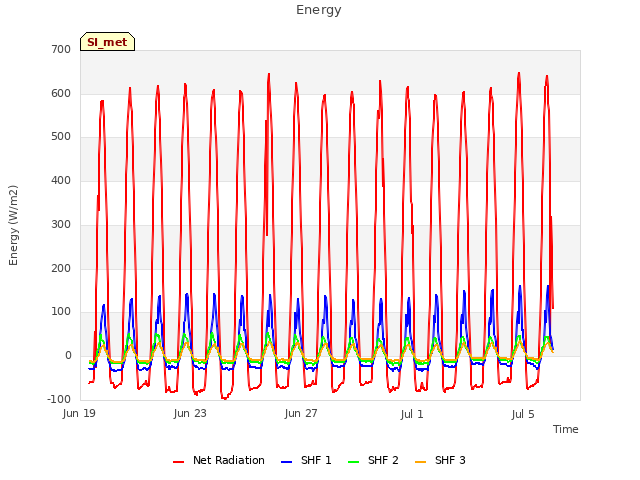
Task: Click blue SHF 1 legend swatch
Action: click(x=287, y=462)
